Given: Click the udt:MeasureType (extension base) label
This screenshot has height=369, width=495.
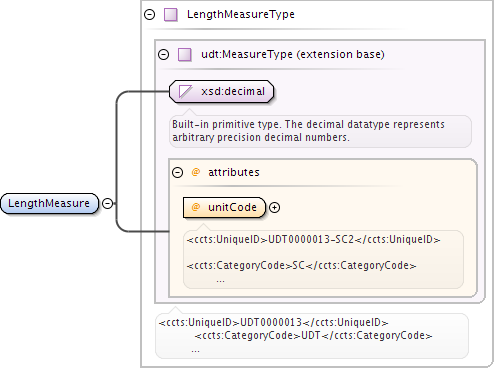Looking at the screenshot, I should (293, 54).
